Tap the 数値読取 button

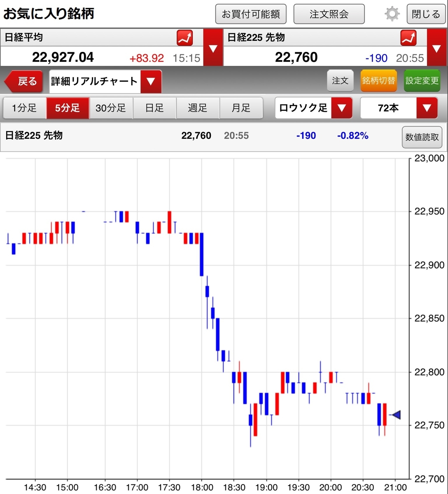pyautogui.click(x=422, y=137)
